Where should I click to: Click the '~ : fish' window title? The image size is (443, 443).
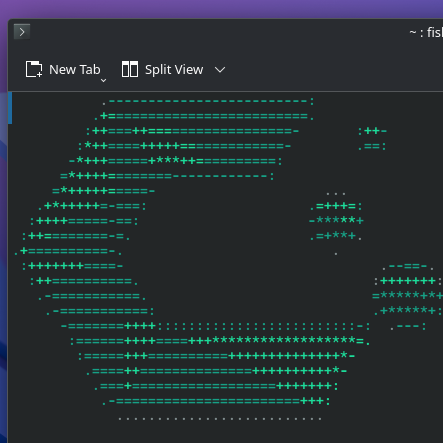click(x=426, y=32)
